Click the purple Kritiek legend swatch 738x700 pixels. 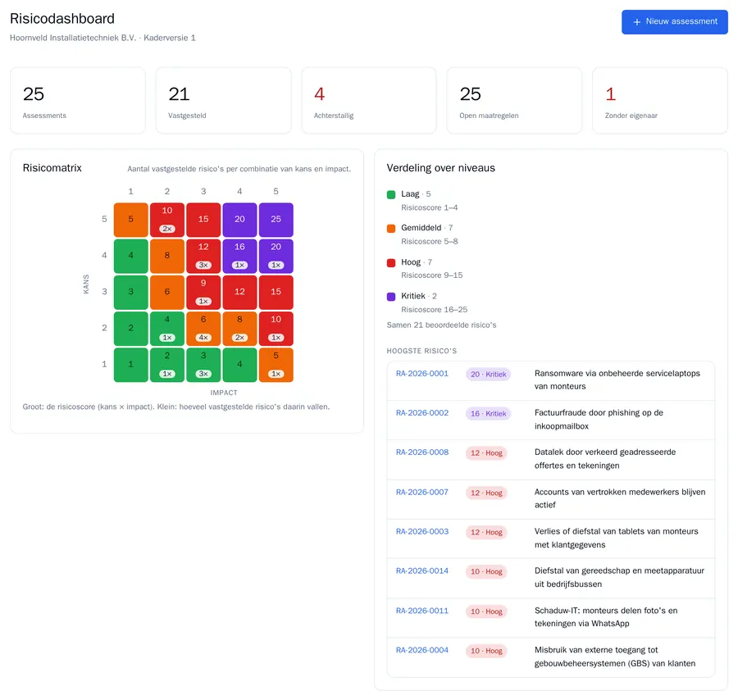tap(390, 297)
